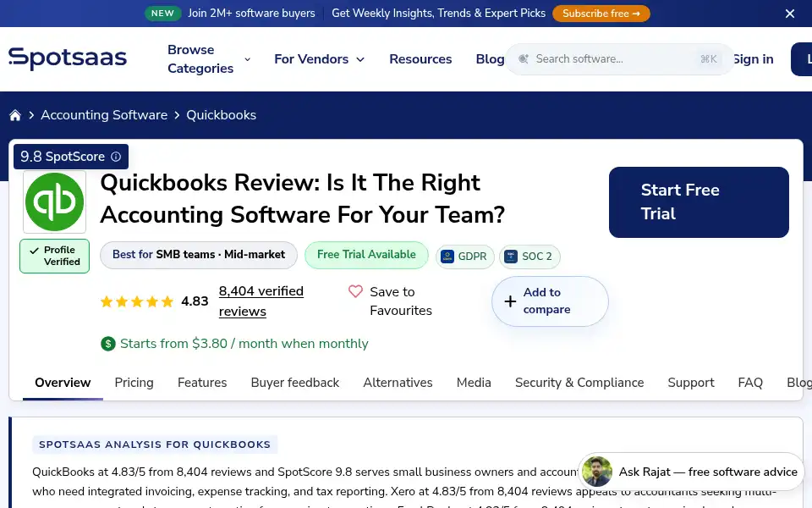Open the Resources menu item
The height and width of the screenshot is (508, 812).
click(420, 59)
